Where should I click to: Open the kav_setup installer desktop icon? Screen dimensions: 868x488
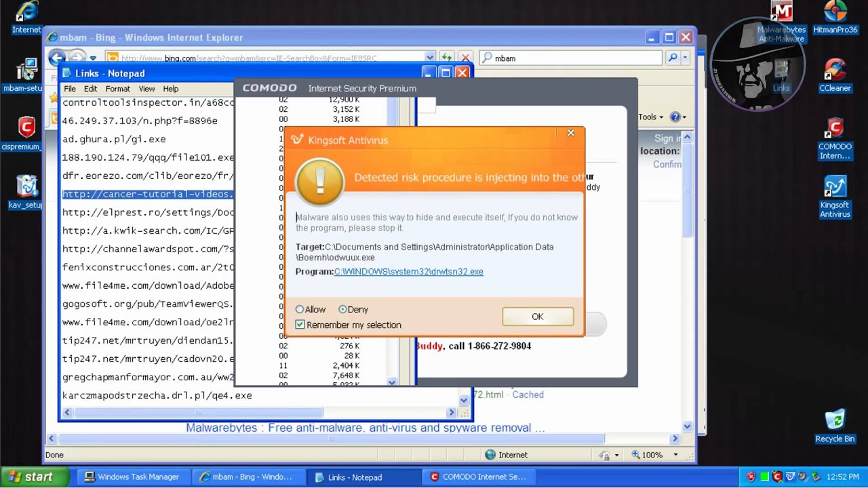(25, 192)
